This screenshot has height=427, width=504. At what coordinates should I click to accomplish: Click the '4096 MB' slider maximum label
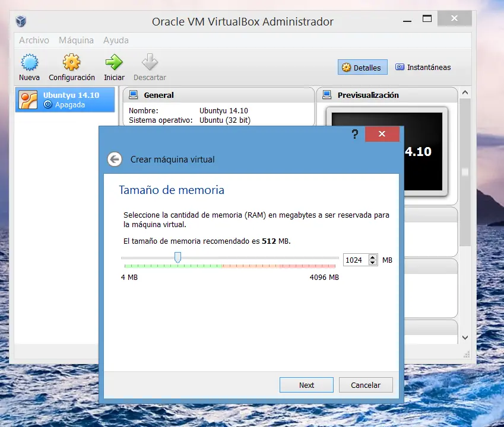[324, 278]
